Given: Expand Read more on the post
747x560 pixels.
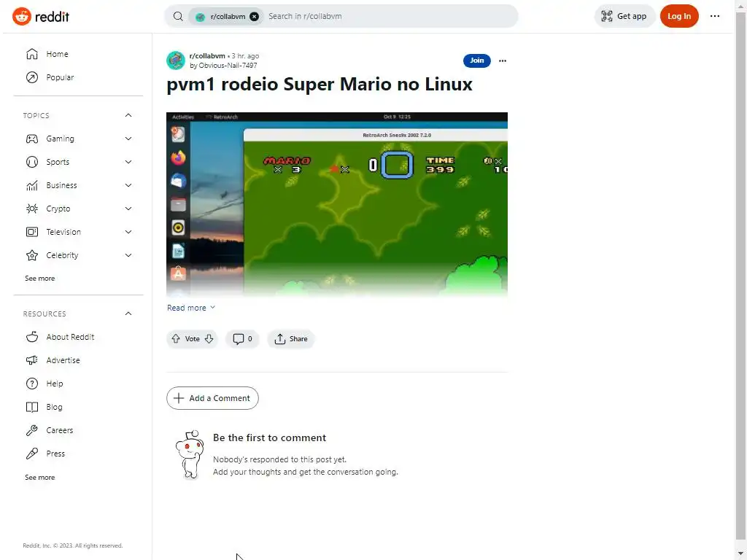Looking at the screenshot, I should point(191,308).
